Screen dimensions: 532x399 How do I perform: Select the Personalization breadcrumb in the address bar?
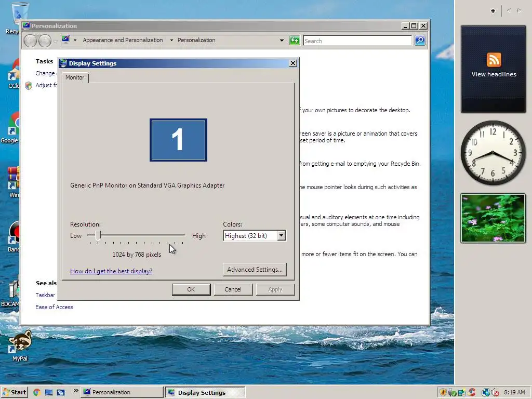click(196, 40)
